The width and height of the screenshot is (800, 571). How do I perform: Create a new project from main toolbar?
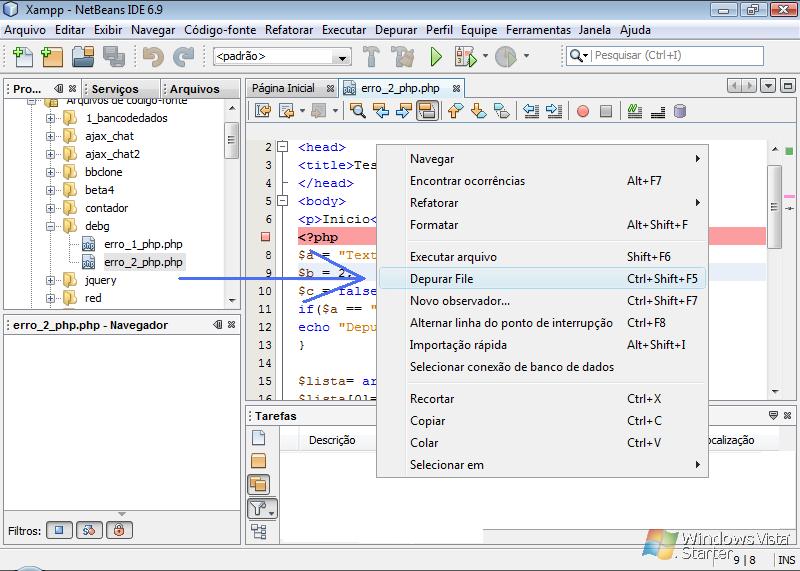pos(52,56)
